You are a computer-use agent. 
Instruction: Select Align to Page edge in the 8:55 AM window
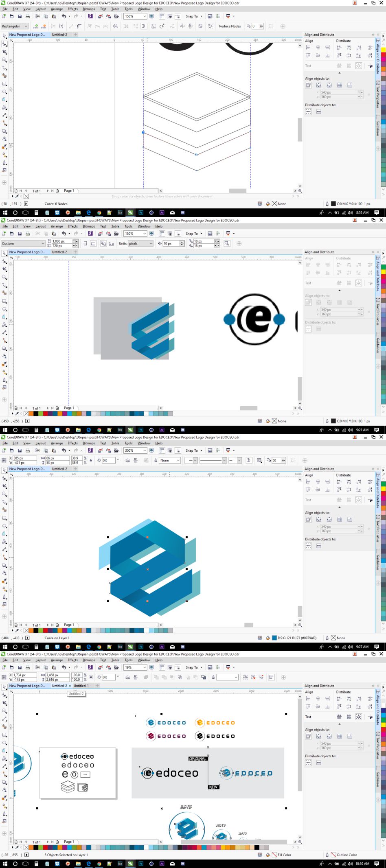pyautogui.click(x=319, y=85)
